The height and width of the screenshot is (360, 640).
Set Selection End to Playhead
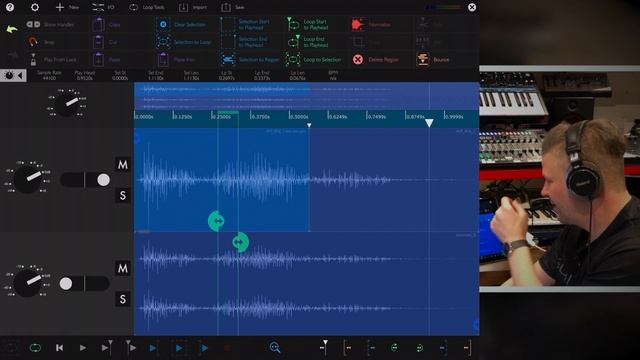pyautogui.click(x=244, y=42)
